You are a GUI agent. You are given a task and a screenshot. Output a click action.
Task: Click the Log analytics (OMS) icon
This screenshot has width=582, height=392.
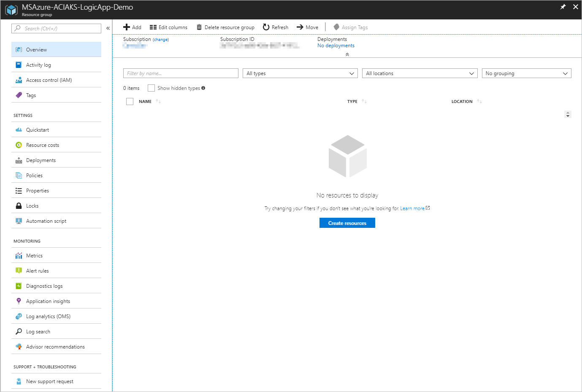coord(19,316)
